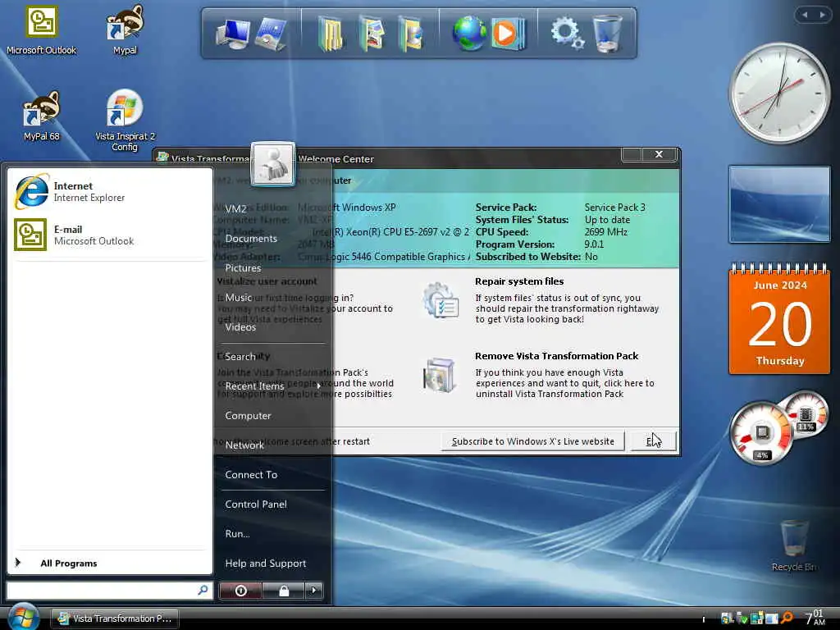Click Vista Transformation Pack taskbar button
840x630 pixels.
115,619
